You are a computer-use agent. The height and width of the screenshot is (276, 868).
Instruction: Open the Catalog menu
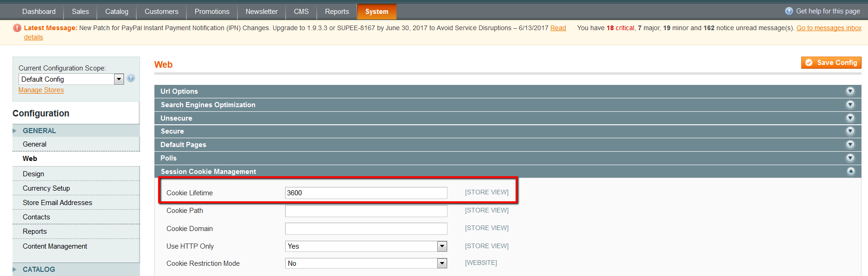point(117,12)
